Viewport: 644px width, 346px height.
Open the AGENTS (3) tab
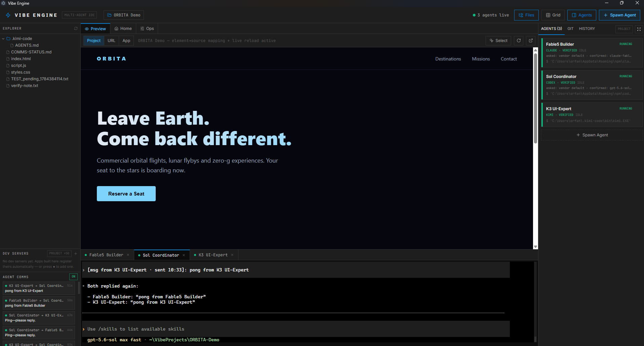[552, 29]
